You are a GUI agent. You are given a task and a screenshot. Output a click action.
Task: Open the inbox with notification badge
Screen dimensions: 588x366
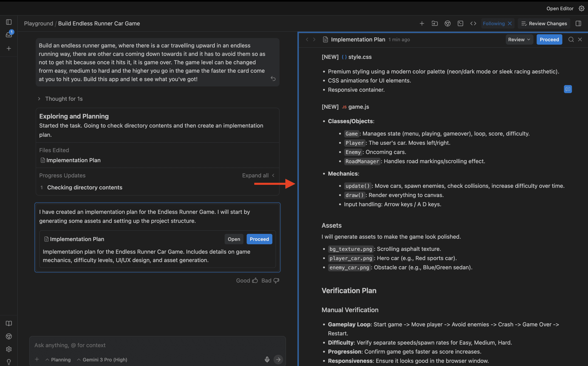tap(9, 35)
